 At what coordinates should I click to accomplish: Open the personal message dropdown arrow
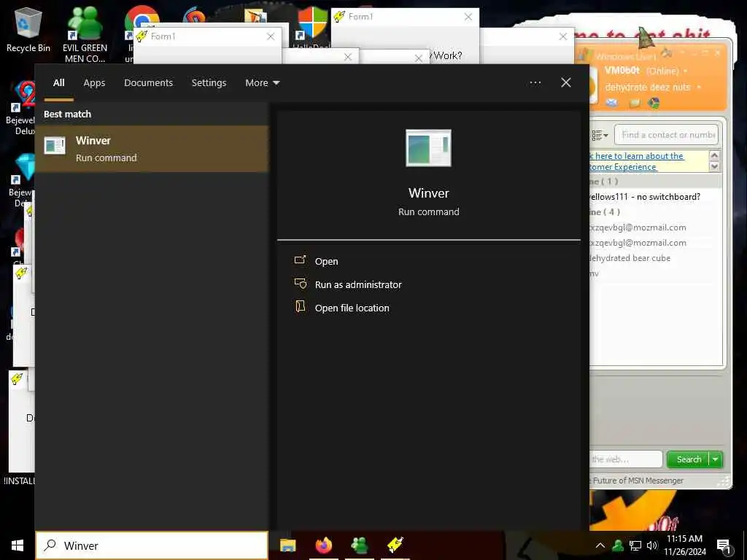click(x=699, y=87)
